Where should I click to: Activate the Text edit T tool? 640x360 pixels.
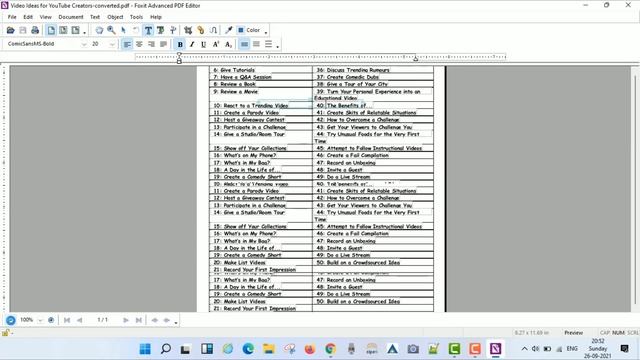(148, 30)
